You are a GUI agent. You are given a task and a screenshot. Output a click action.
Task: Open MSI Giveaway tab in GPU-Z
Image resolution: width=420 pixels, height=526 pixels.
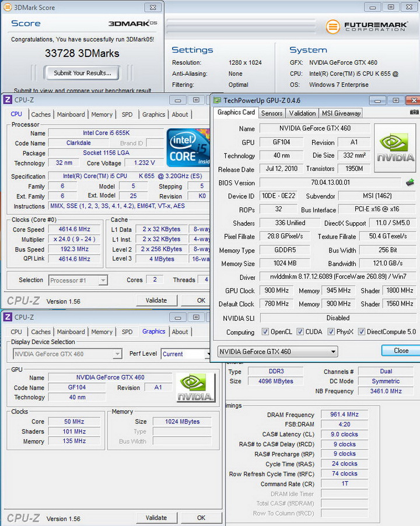(x=341, y=113)
